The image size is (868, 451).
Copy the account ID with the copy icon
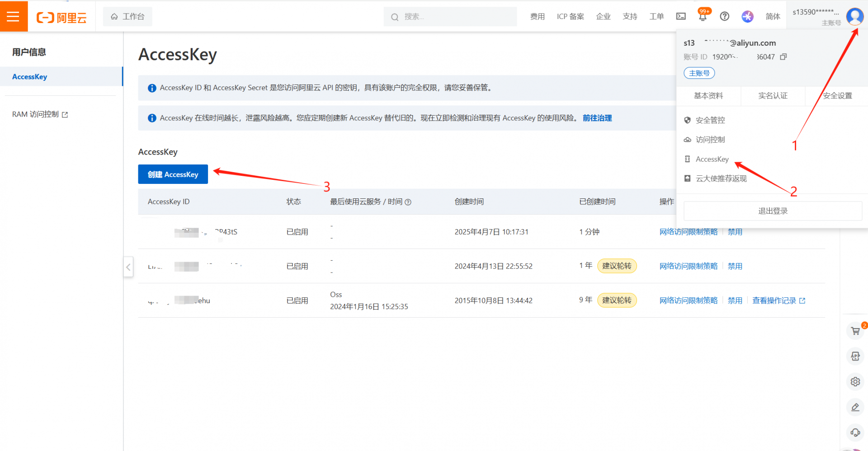[783, 57]
